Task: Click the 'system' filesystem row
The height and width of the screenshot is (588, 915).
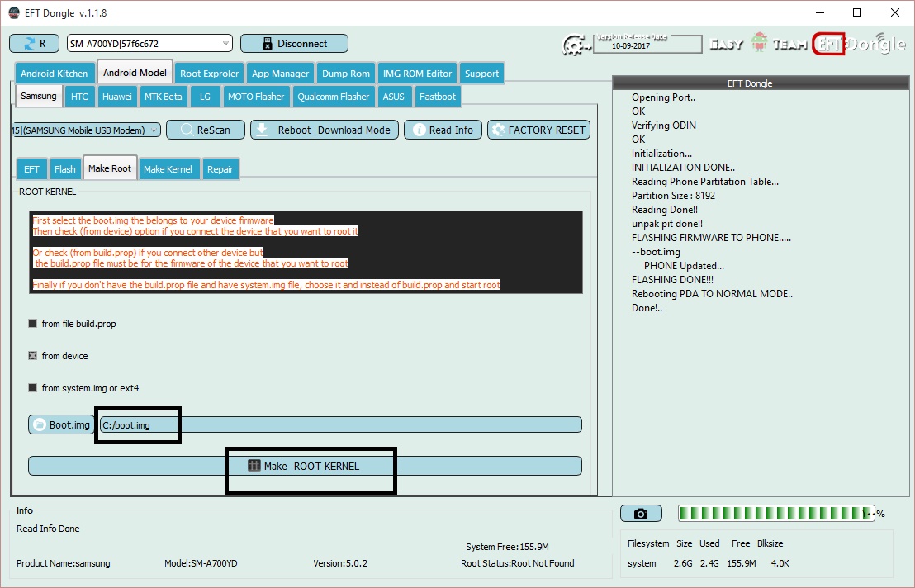Action: click(x=709, y=563)
